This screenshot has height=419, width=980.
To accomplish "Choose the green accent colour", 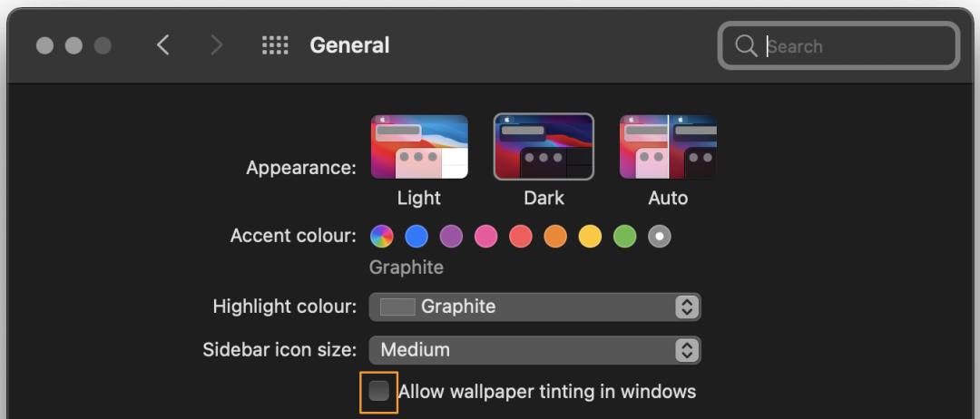I will 624,237.
